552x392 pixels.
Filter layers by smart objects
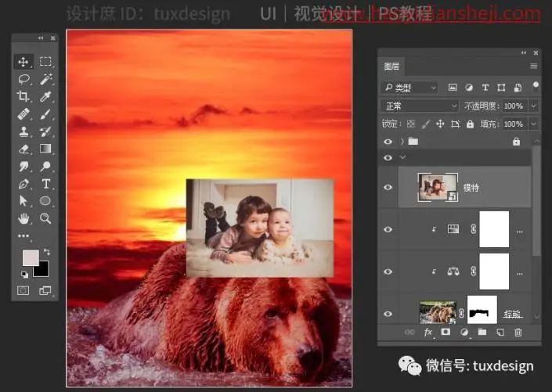pyautogui.click(x=518, y=88)
